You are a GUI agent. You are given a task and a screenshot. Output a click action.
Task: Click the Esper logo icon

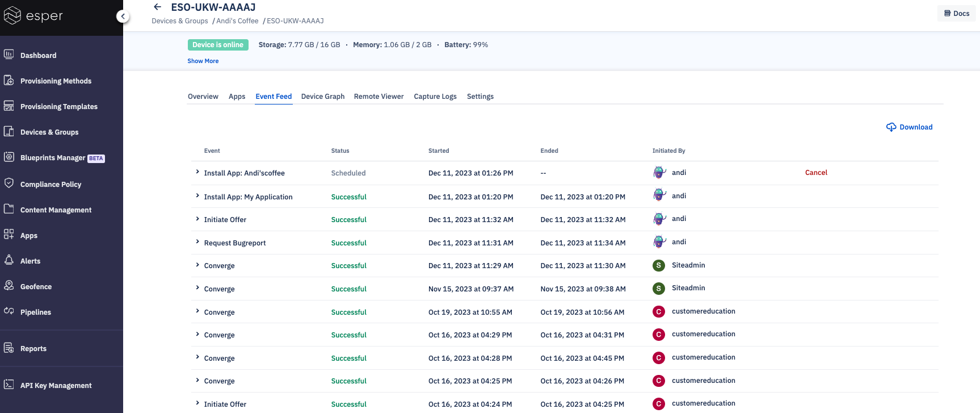12,16
